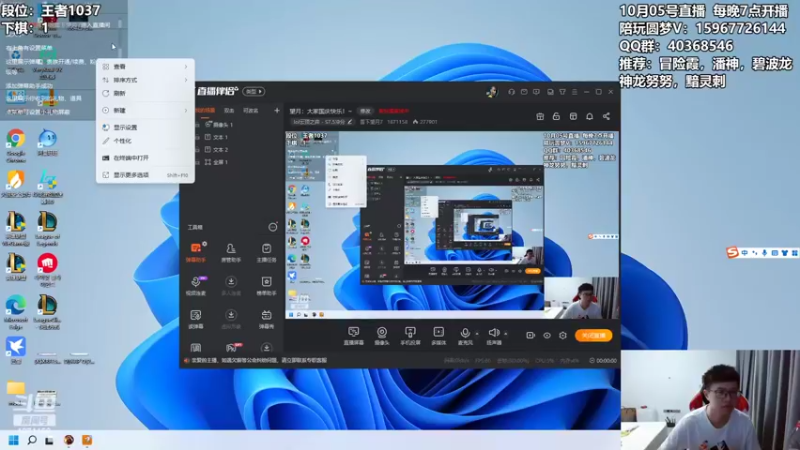Open customer service headset icon

(511, 92)
